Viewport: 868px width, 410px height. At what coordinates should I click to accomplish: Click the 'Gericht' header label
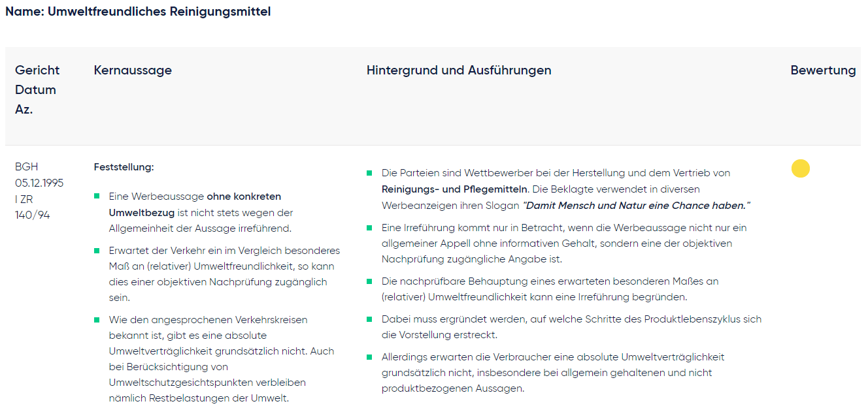[x=37, y=70]
